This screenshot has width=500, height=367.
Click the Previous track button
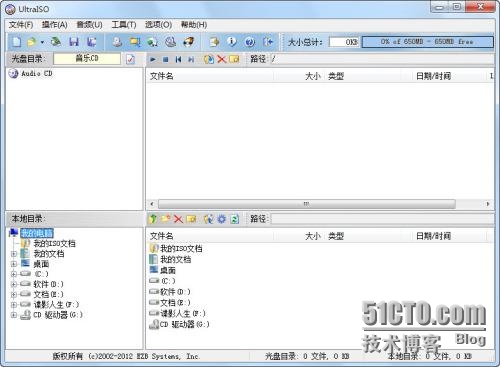178,59
